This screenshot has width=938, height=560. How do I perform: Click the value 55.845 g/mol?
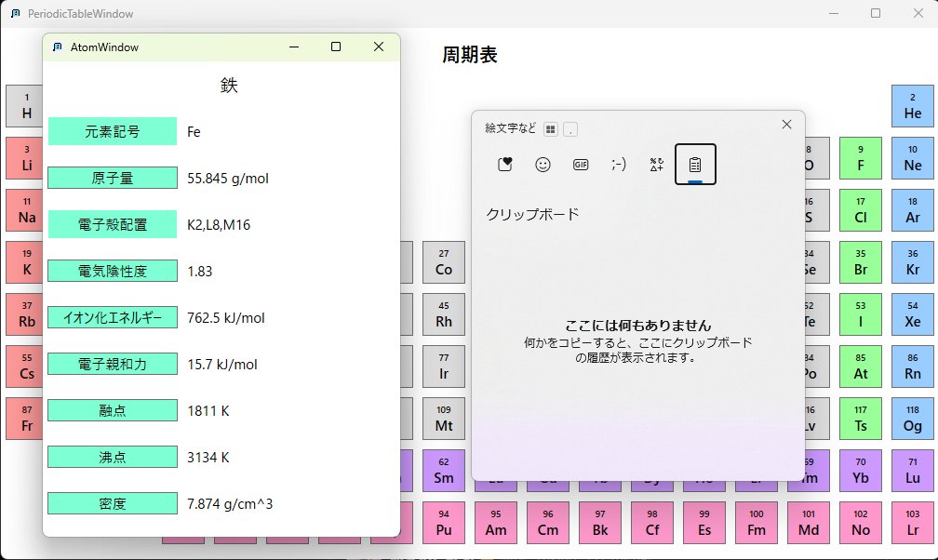tap(228, 179)
